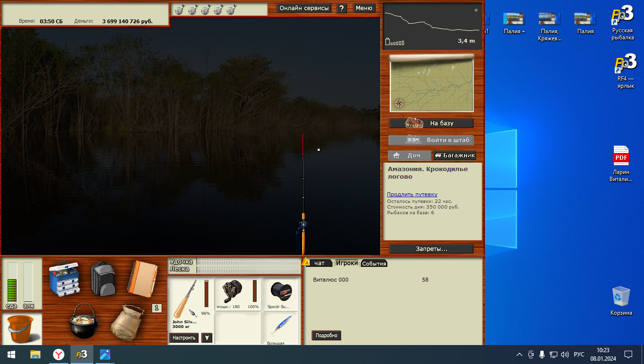644x364 pixels.
Task: Open the Photos app in the taskbar
Action: pyautogui.click(x=105, y=355)
